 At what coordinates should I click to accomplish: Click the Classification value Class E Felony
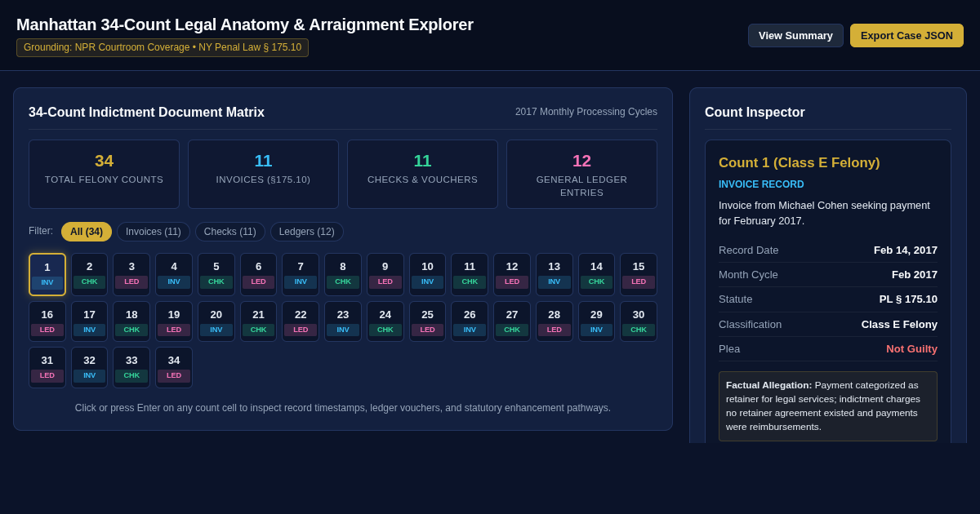pyautogui.click(x=899, y=324)
